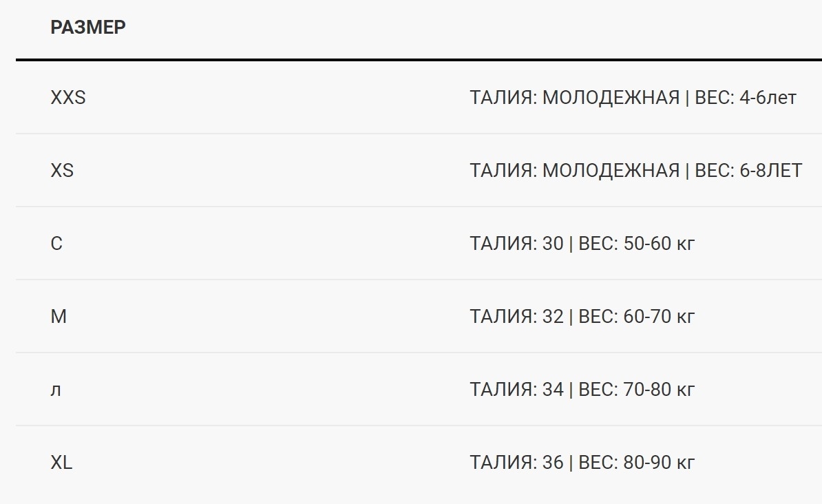Click the size label С

[56, 244]
